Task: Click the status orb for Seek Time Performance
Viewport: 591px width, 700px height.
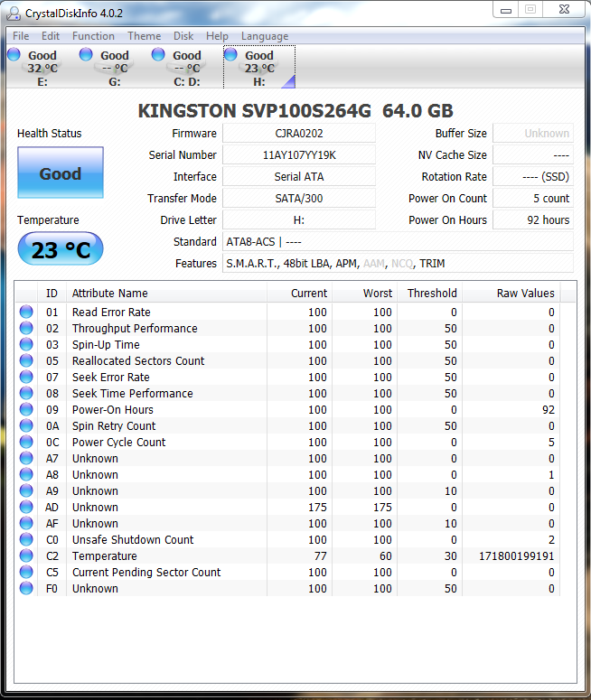Action: (26, 393)
